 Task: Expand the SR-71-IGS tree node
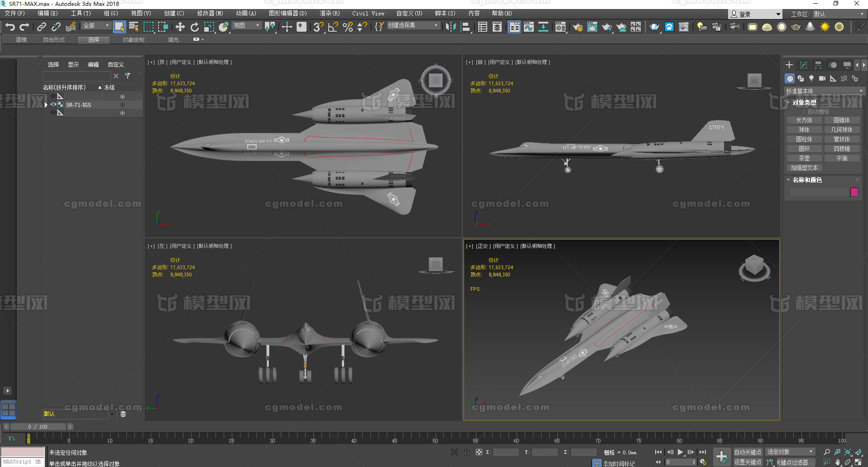tap(46, 105)
